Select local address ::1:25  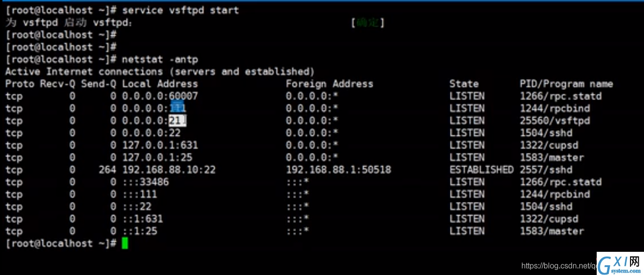coord(140,231)
